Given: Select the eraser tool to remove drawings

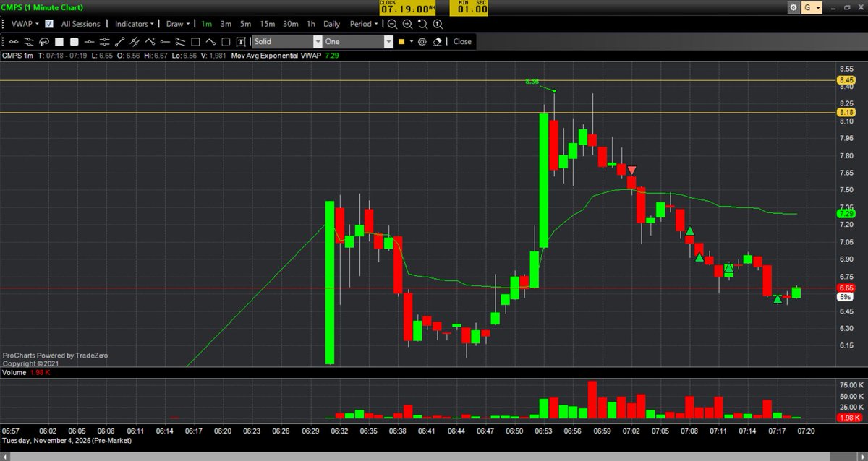Looking at the screenshot, I should click(x=438, y=41).
